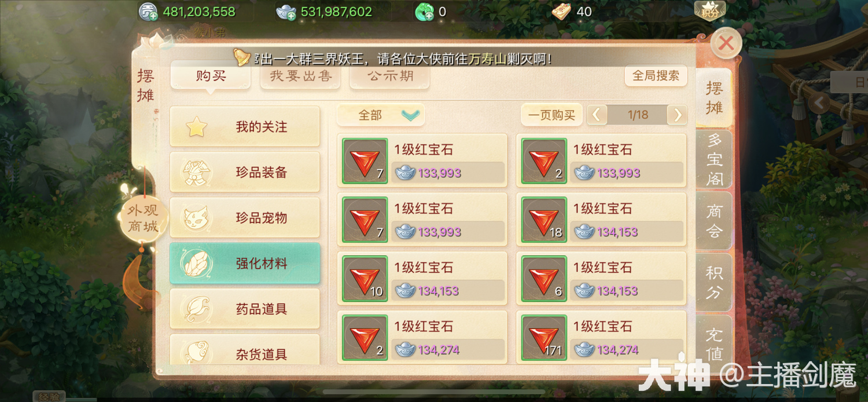
Task: Click the 一页购买 button
Action: (552, 115)
